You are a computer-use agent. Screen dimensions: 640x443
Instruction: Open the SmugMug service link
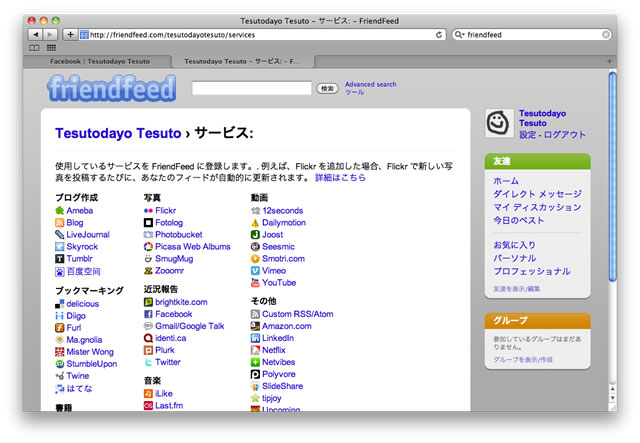(174, 259)
